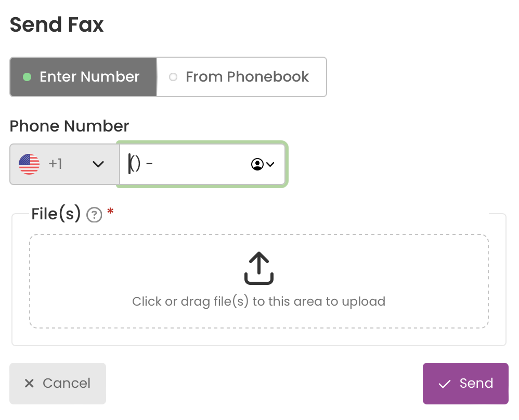Click the red required asterisk

110,211
